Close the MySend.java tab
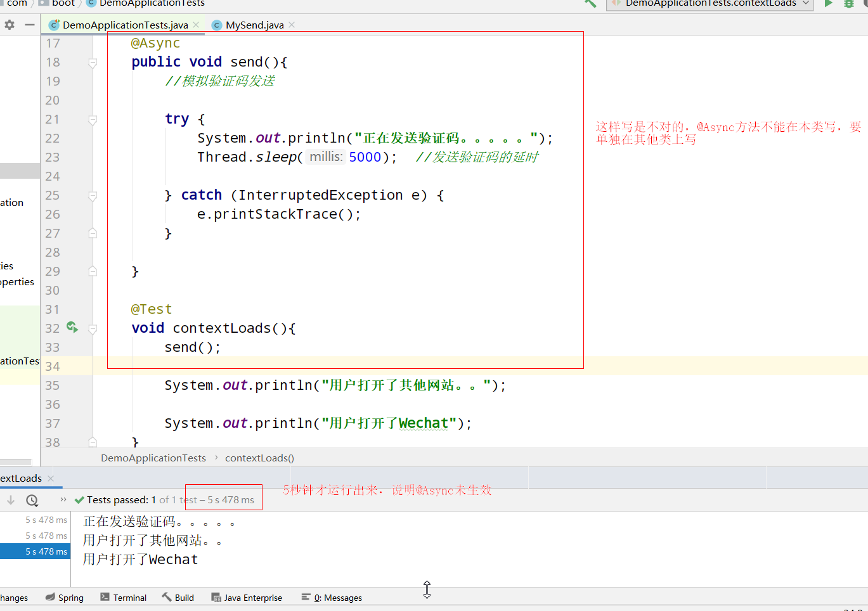This screenshot has width=868, height=611. tap(292, 25)
